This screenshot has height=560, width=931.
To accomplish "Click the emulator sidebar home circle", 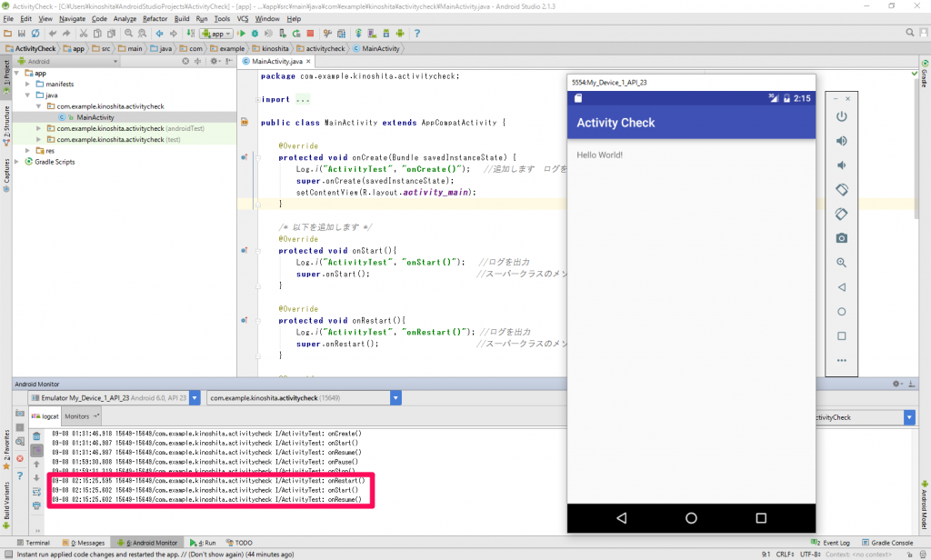I will [x=841, y=312].
